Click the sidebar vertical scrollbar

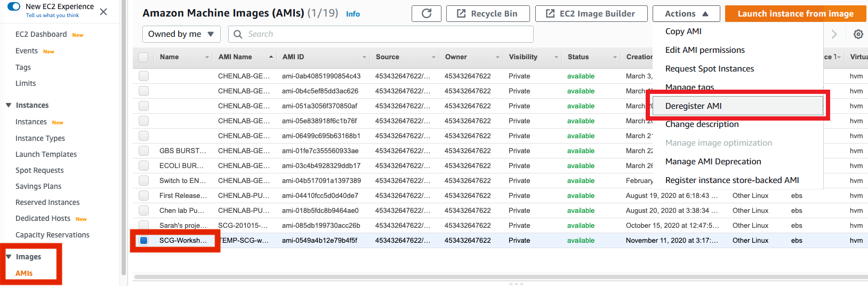pyautogui.click(x=124, y=137)
